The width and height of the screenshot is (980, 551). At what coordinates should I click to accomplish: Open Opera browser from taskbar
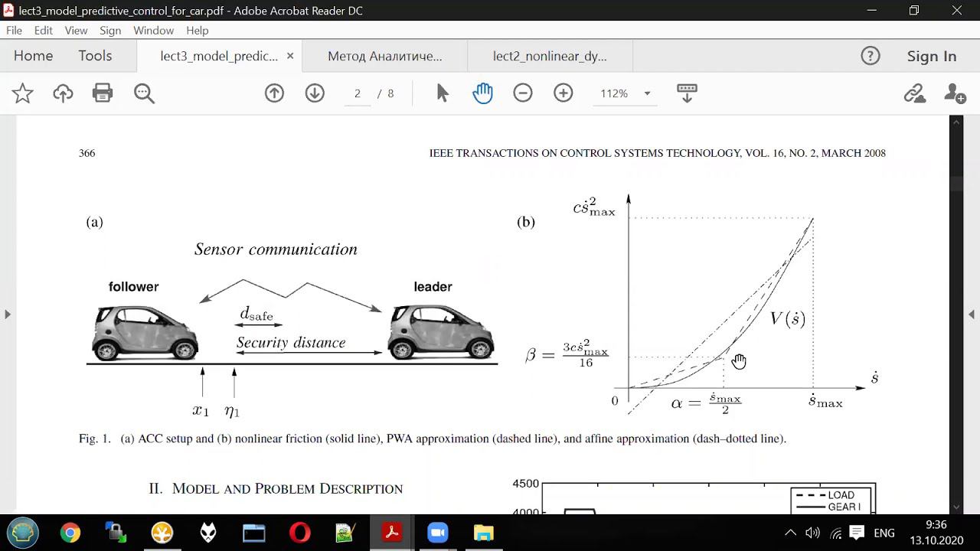[299, 533]
